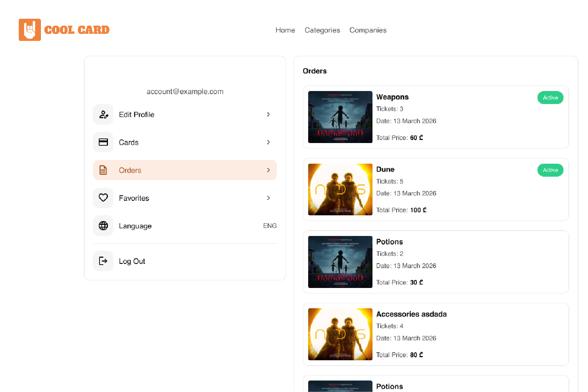
Task: Open the Edit Profile section
Action: 185,114
